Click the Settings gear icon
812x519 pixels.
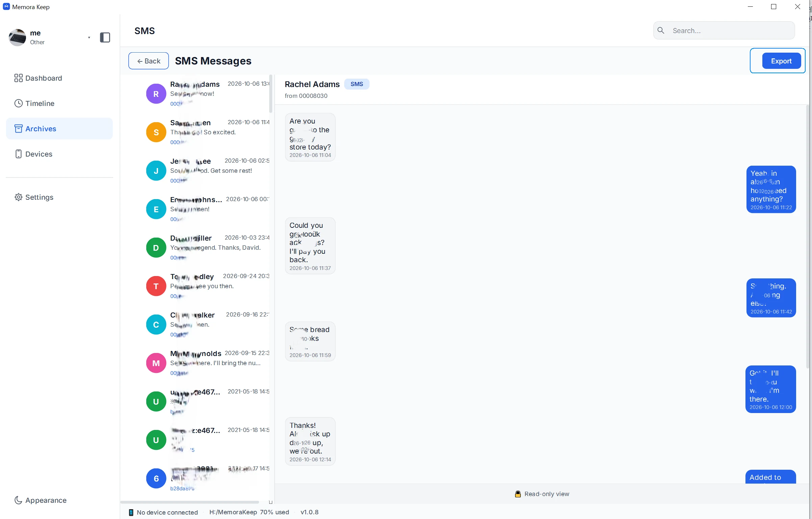[x=18, y=197]
